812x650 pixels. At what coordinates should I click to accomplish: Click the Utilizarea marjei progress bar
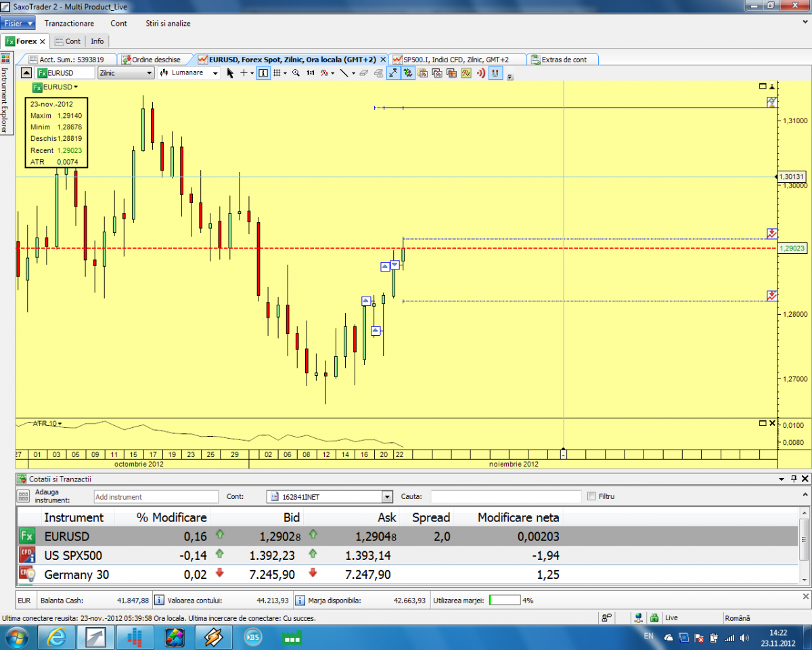(x=504, y=600)
